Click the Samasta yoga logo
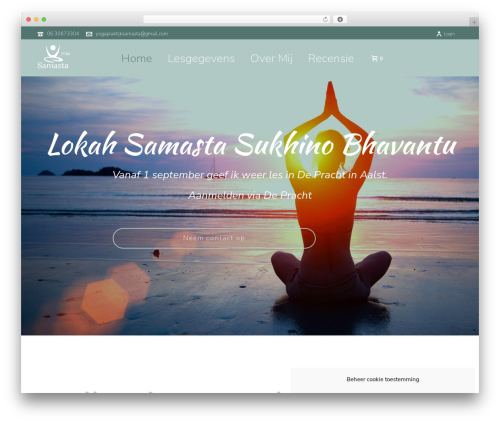This screenshot has height=423, width=500. [x=53, y=57]
